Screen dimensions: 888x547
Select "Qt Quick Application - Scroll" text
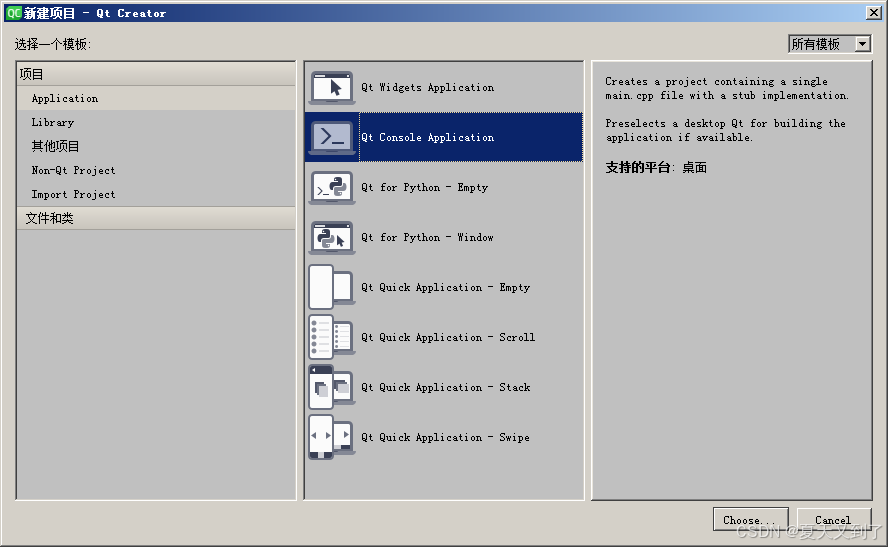(x=448, y=337)
